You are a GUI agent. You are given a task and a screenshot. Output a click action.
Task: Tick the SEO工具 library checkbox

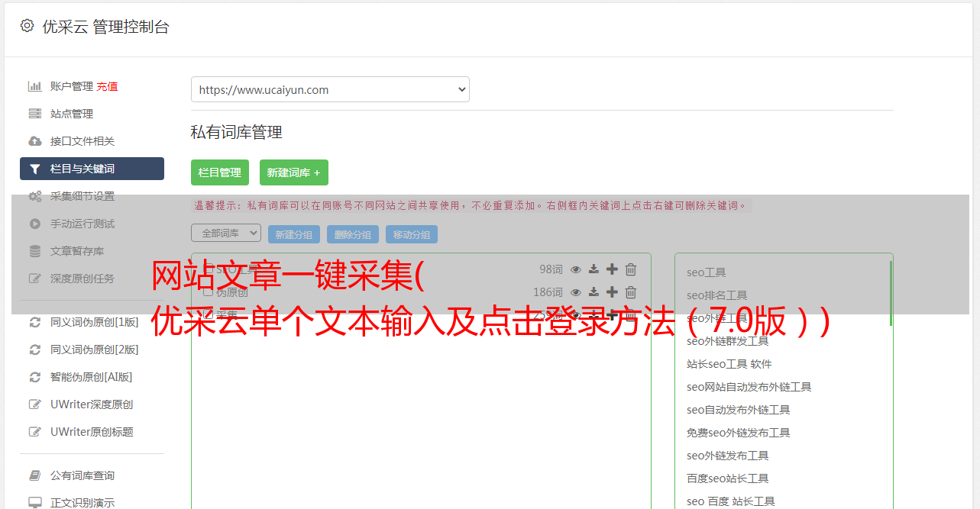(x=208, y=269)
